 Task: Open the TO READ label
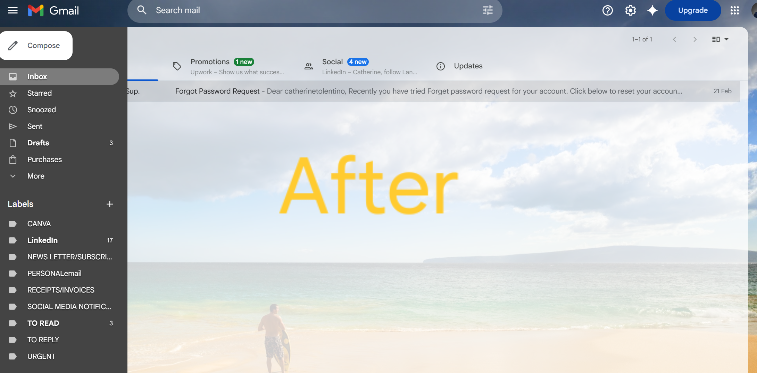(x=59, y=323)
